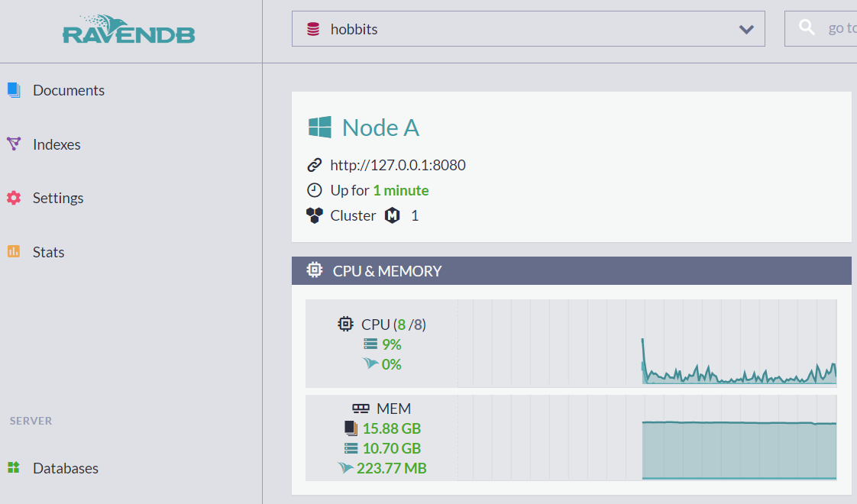Screen dimensions: 857x504
Task: Click the memory usage graph
Action: pos(647,438)
